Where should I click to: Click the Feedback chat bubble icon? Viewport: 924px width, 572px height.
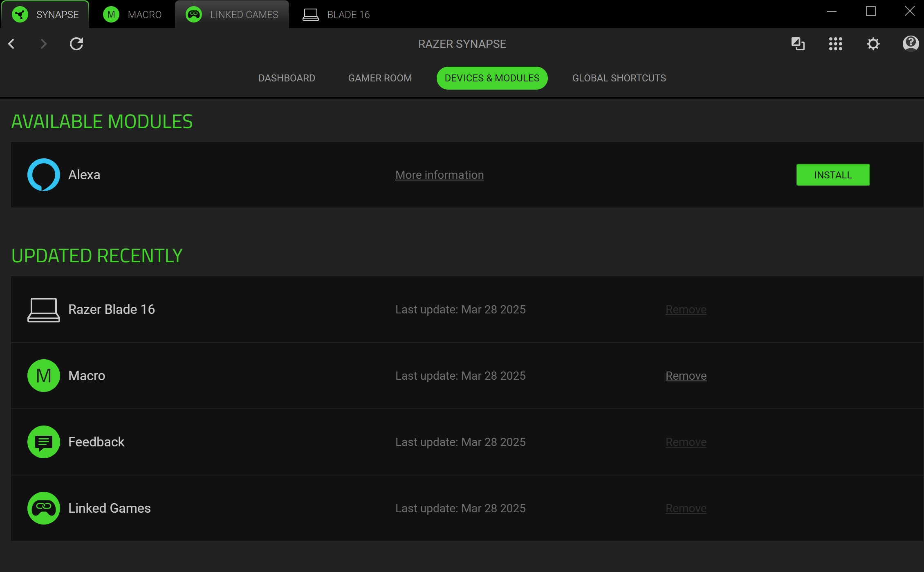44,442
